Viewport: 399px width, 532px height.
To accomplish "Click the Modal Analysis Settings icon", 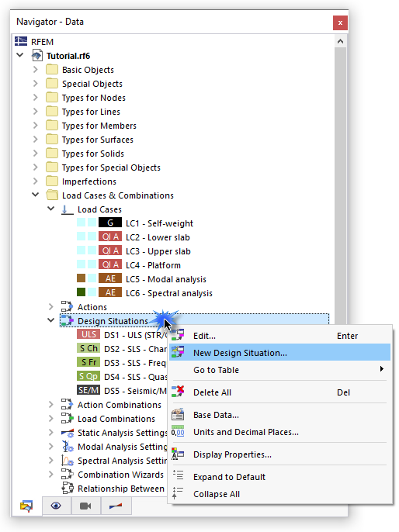I will (x=67, y=447).
